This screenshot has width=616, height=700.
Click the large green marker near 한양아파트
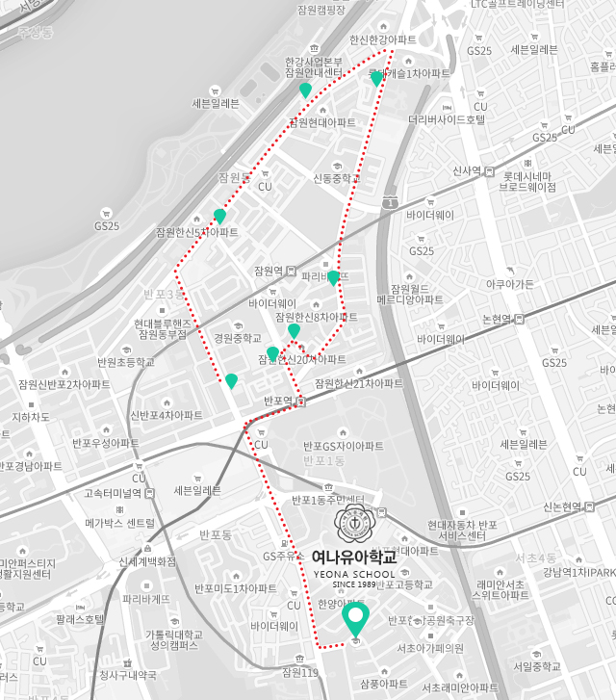(x=356, y=619)
